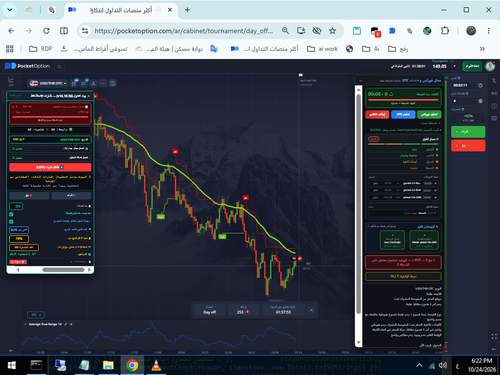Viewport: 500px width, 375px height.
Task: Click scroll-up arrow of analyzer panel scrollbar
Action: (359, 89)
